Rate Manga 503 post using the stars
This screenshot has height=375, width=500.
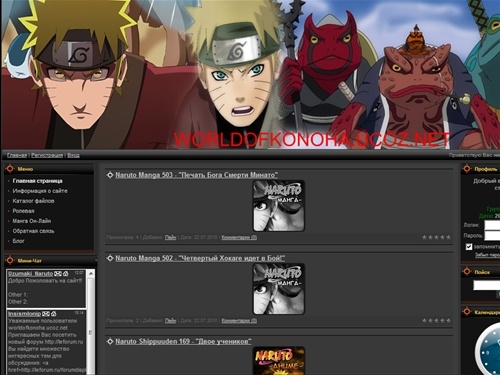(x=436, y=237)
